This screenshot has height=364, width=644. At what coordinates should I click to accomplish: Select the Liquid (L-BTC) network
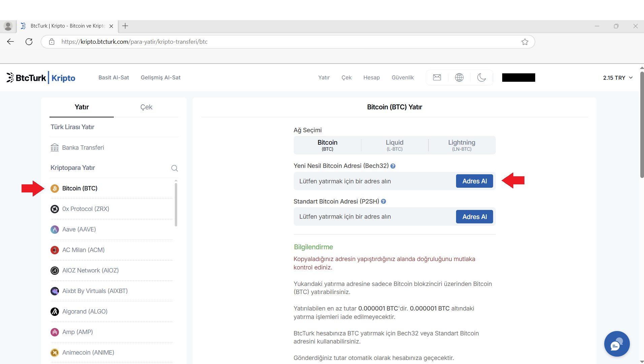pos(394,145)
